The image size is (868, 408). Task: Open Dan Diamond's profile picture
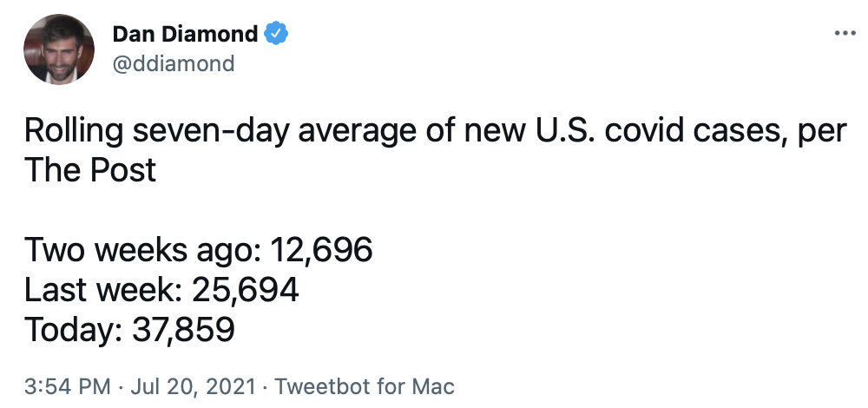click(x=59, y=49)
